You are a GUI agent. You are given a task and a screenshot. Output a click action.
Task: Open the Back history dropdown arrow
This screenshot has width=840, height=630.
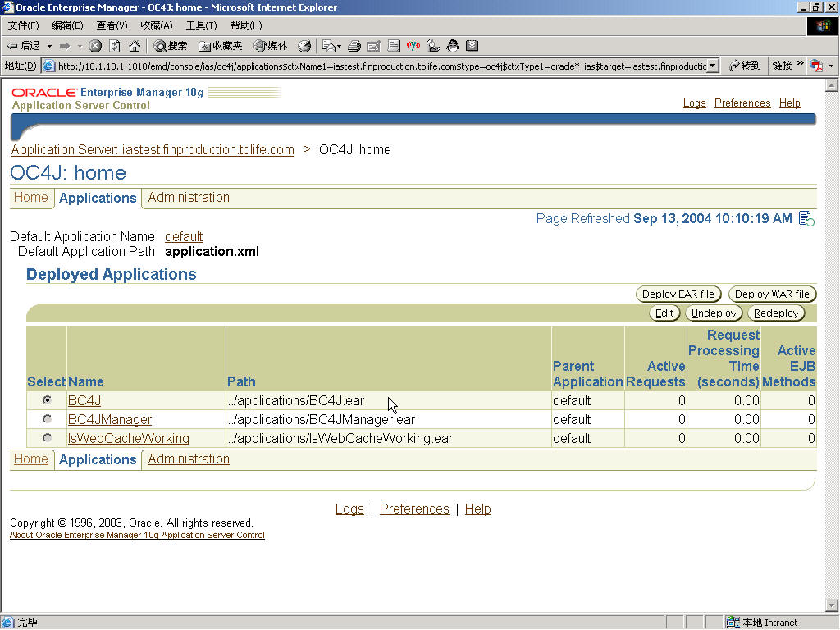tap(49, 46)
